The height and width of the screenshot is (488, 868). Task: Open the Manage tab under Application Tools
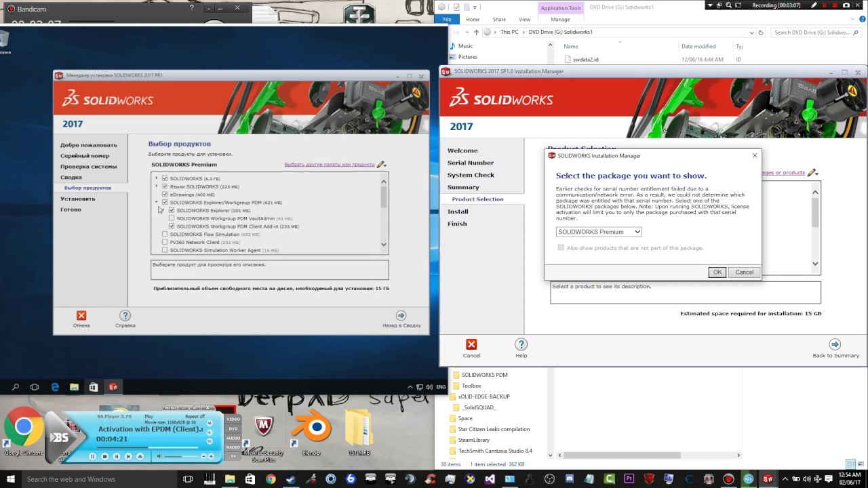pos(560,20)
